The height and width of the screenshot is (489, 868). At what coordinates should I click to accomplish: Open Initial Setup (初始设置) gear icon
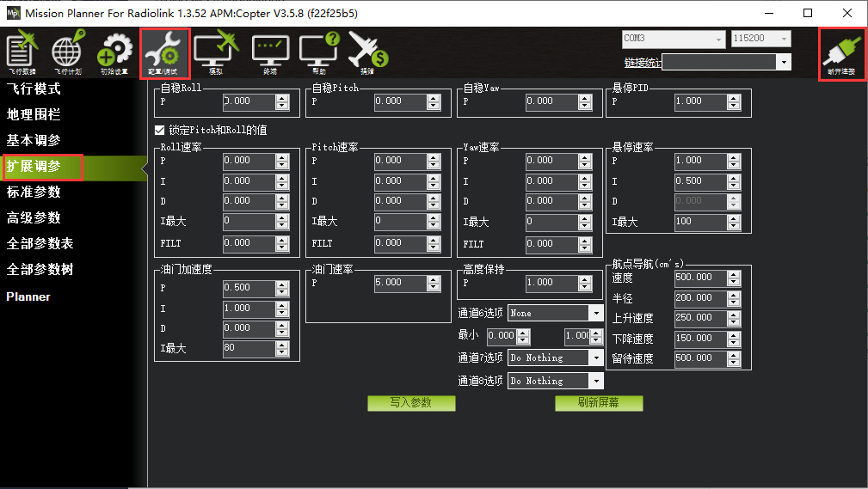114,53
